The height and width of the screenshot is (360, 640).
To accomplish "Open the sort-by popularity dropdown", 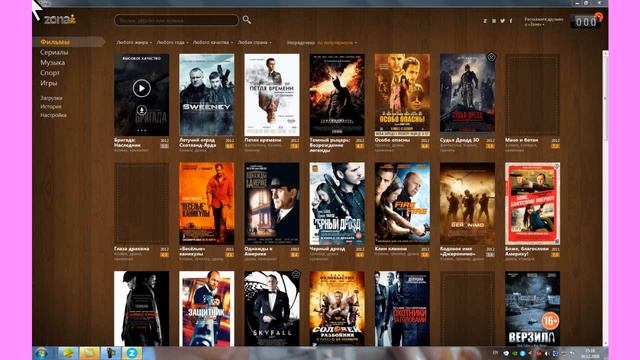I will pos(337,42).
